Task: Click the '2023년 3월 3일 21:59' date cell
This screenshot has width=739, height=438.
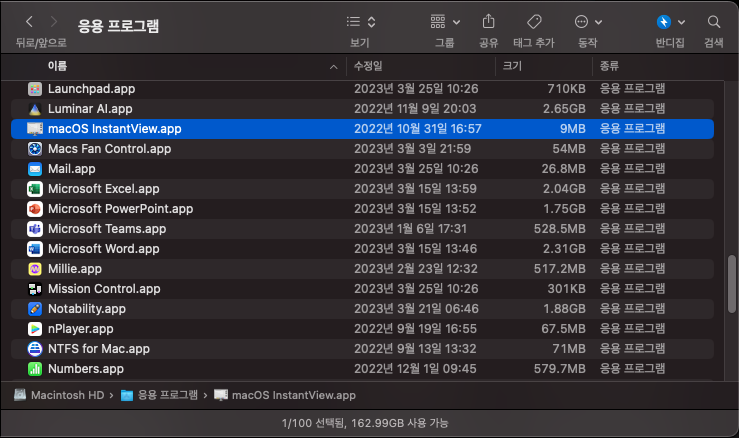Action: click(412, 149)
